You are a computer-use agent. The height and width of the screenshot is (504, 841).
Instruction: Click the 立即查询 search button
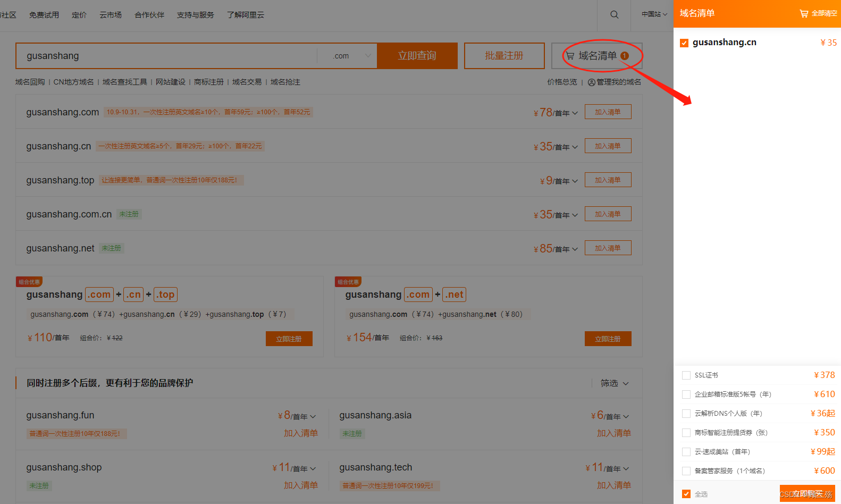[417, 56]
